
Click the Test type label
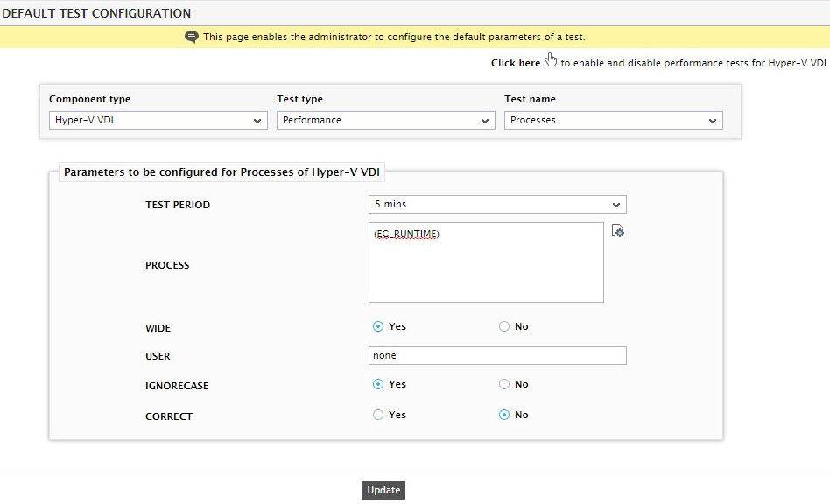[x=299, y=99]
